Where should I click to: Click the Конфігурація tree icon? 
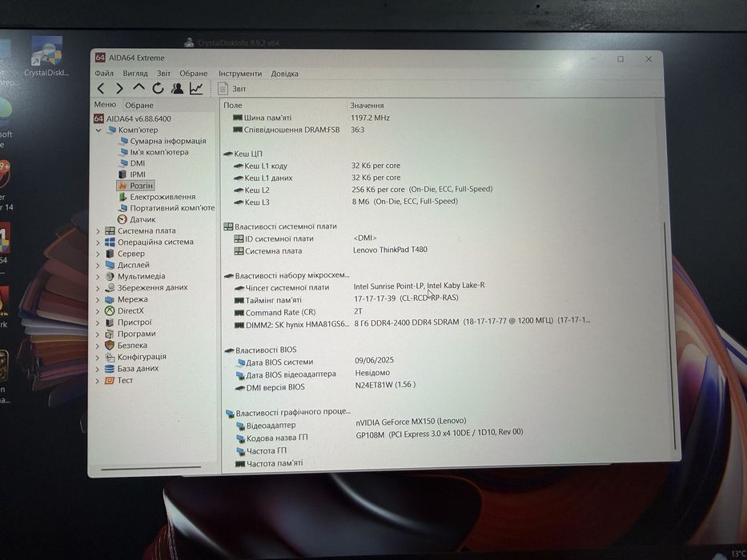pyautogui.click(x=110, y=357)
